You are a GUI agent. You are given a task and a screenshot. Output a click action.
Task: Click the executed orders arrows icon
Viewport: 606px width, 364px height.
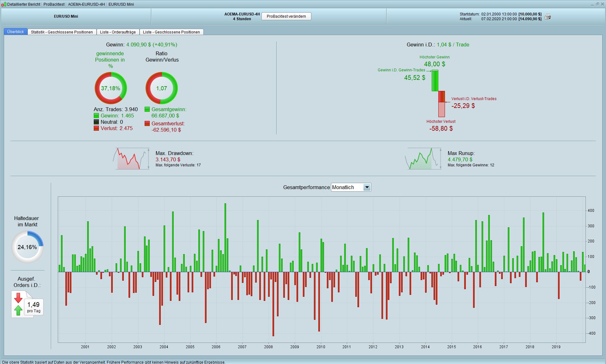(18, 304)
